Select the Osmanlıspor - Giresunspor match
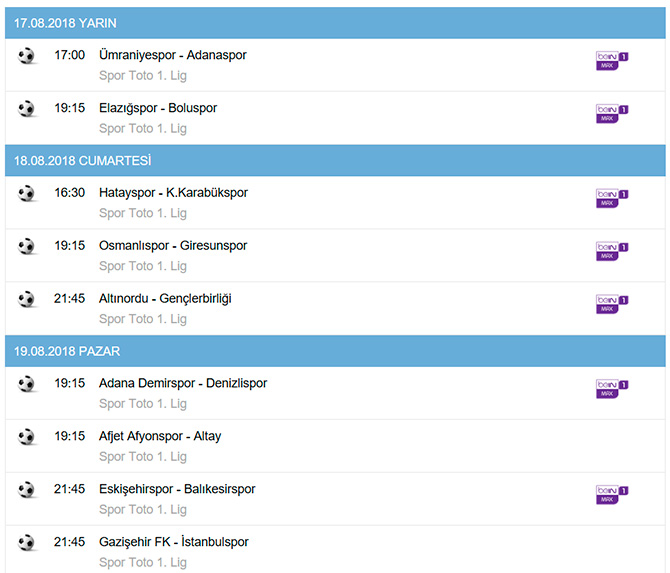 tap(173, 246)
